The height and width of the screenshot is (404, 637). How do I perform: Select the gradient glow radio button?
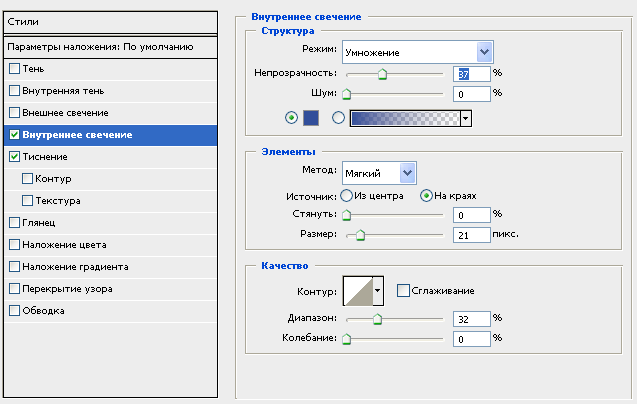click(x=338, y=118)
